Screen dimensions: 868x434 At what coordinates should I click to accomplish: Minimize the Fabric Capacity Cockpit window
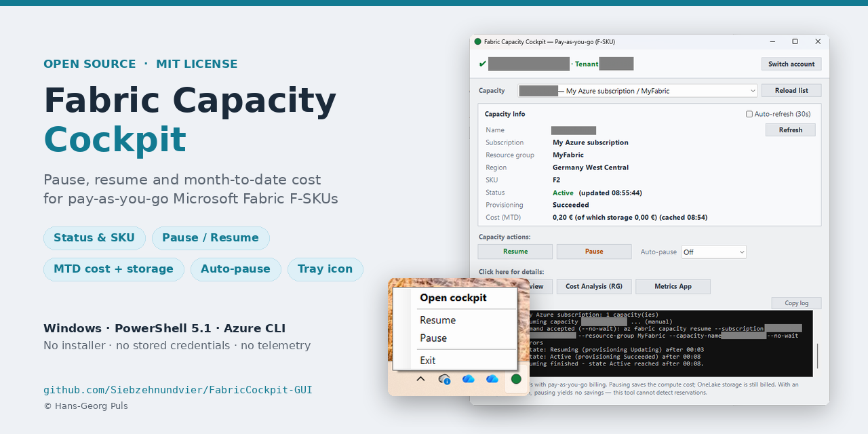772,41
